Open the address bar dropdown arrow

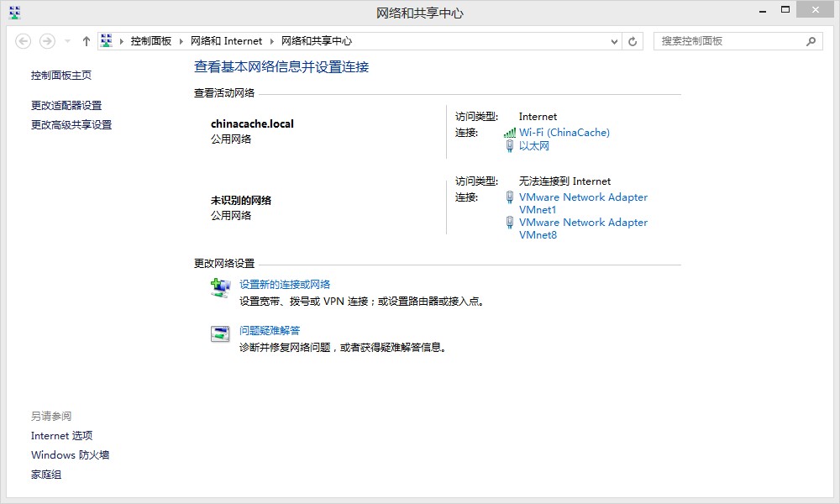(x=614, y=40)
